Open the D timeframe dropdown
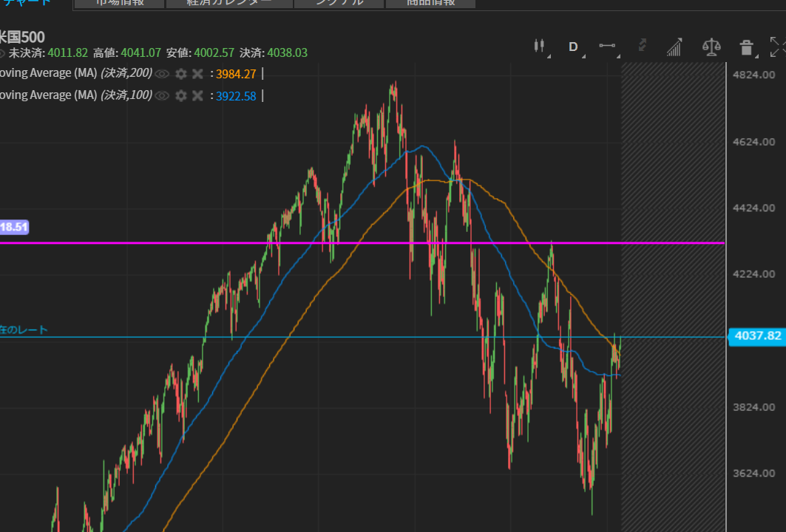Viewport: 786px width, 532px height. pos(574,47)
